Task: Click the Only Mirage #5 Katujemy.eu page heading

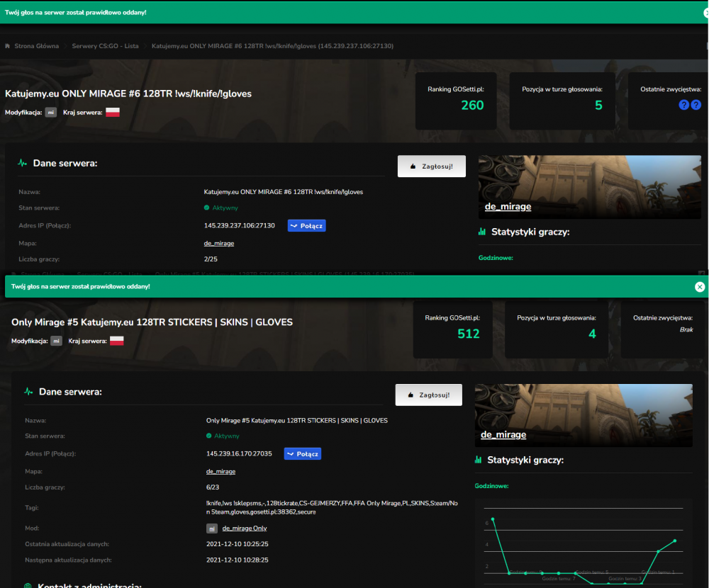Action: (x=152, y=322)
